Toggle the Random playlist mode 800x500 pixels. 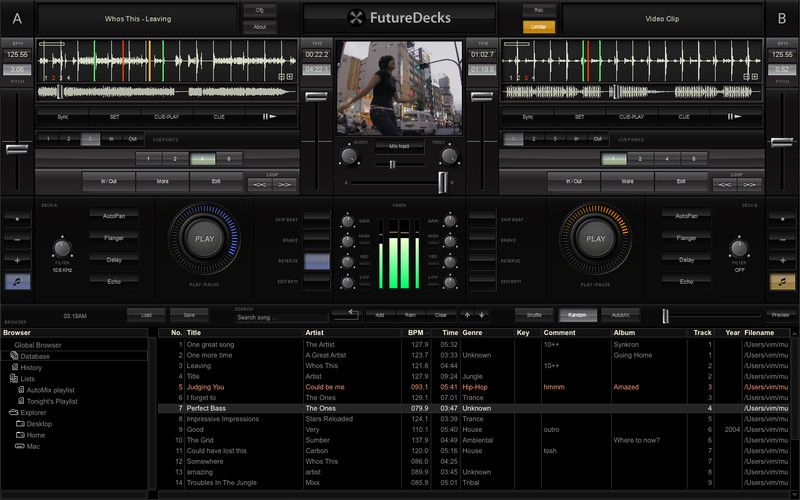(x=577, y=315)
